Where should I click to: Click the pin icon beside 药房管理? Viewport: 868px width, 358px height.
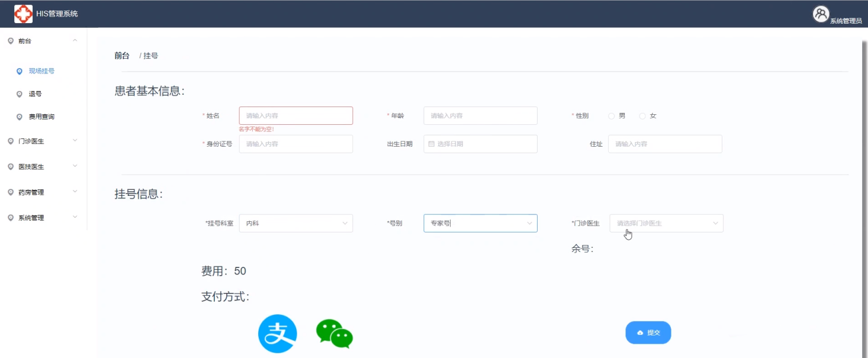click(x=11, y=192)
